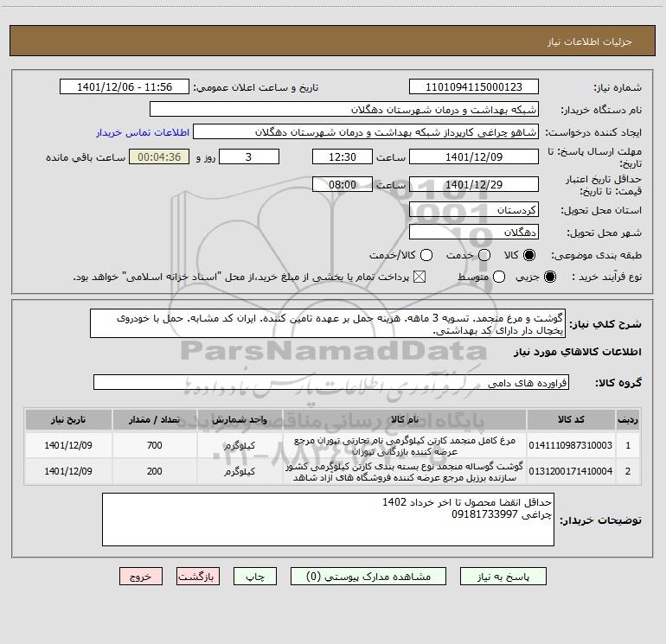Click the بازگشت back button

[x=198, y=577]
